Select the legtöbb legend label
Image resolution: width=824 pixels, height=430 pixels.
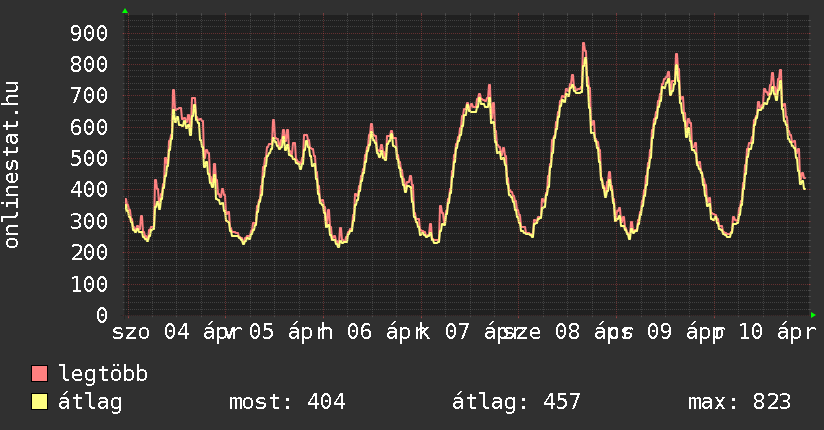(x=103, y=374)
